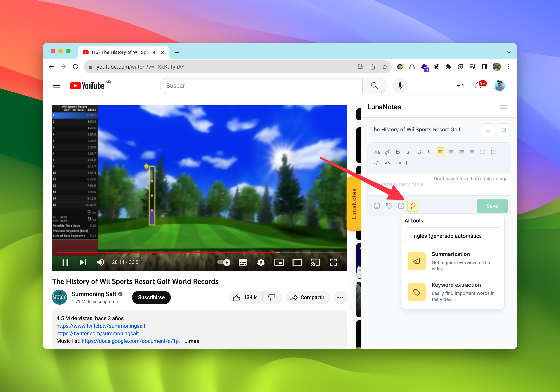Select the clear formatting brush icon
Image resolution: width=560 pixels, height=392 pixels.
click(x=387, y=152)
